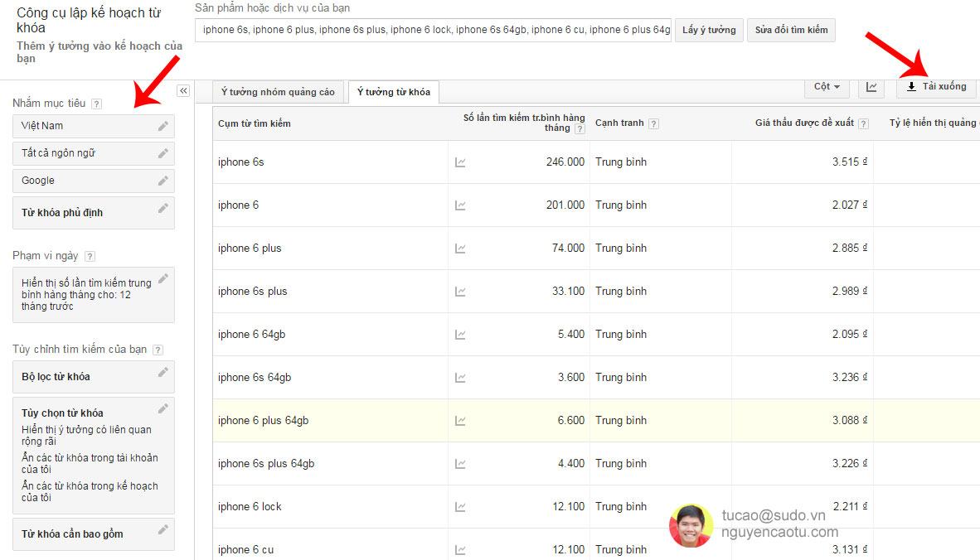Edit the Tất cả ngôn ngữ language setting

[163, 153]
